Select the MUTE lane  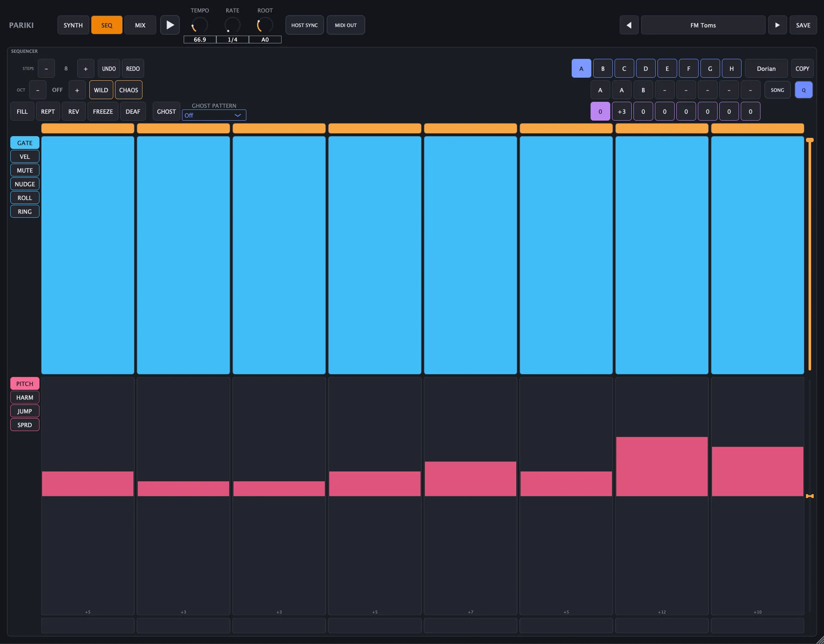coord(25,170)
